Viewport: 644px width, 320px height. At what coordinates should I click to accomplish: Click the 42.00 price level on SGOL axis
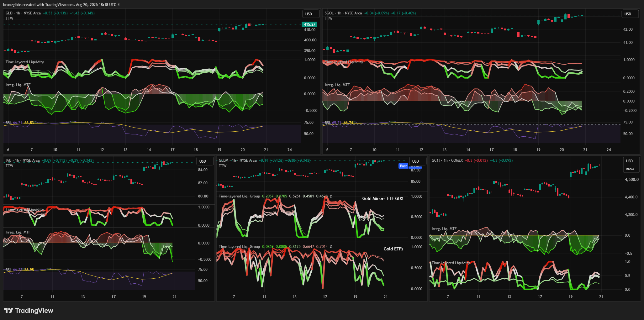tap(628, 29)
